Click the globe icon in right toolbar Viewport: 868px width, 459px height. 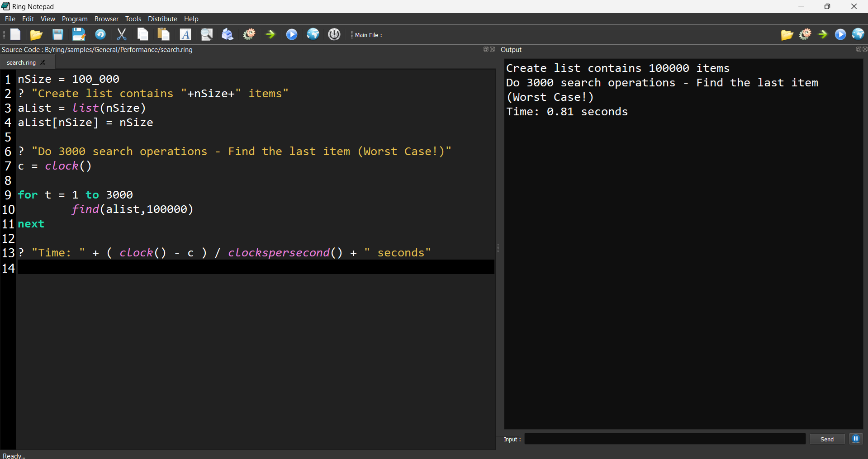858,34
